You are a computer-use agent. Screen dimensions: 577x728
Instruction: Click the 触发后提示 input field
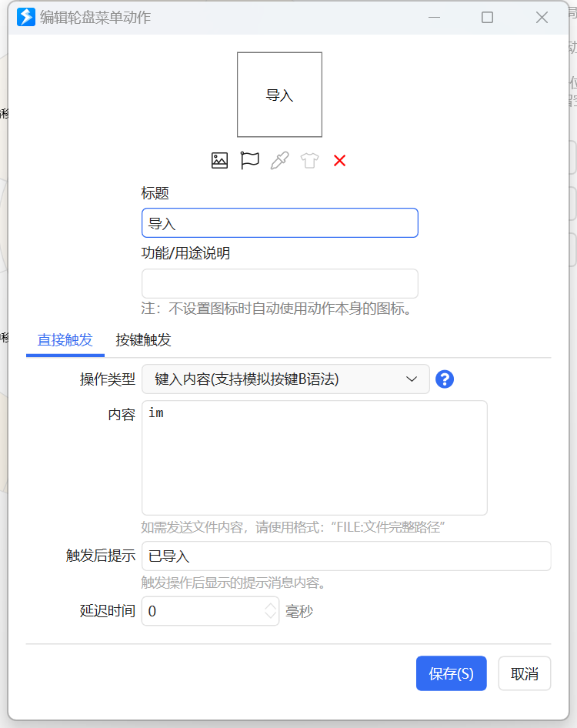(x=346, y=556)
